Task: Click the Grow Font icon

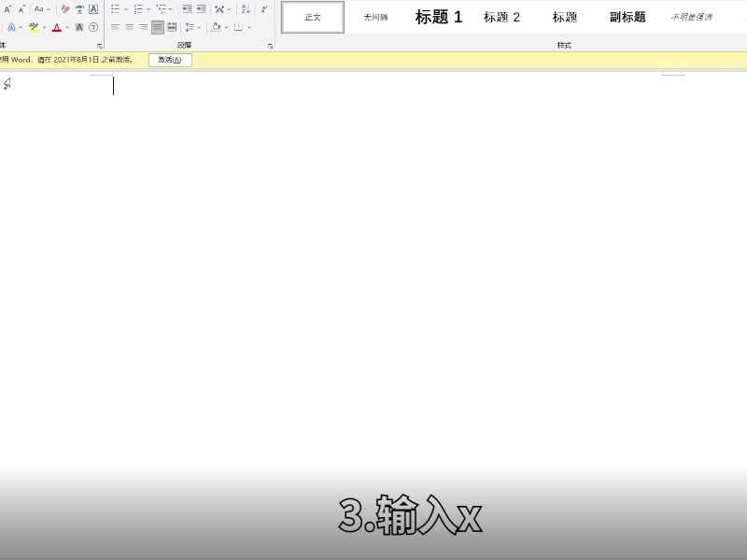Action: (x=7, y=9)
